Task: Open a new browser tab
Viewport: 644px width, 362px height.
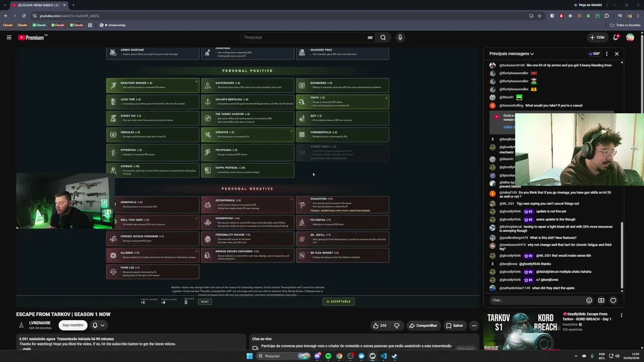Action: 73,5
